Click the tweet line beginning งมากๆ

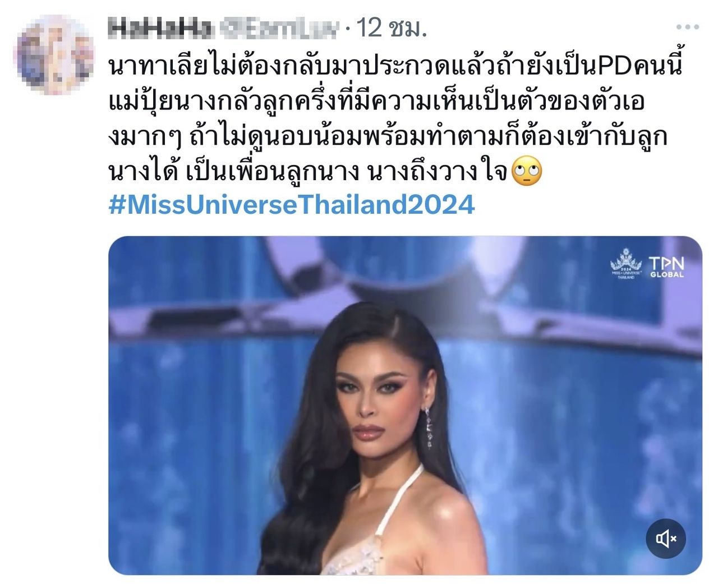coord(388,136)
